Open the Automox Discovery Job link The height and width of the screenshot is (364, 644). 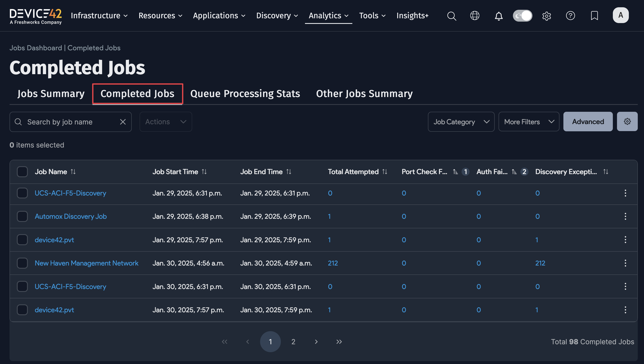click(71, 216)
